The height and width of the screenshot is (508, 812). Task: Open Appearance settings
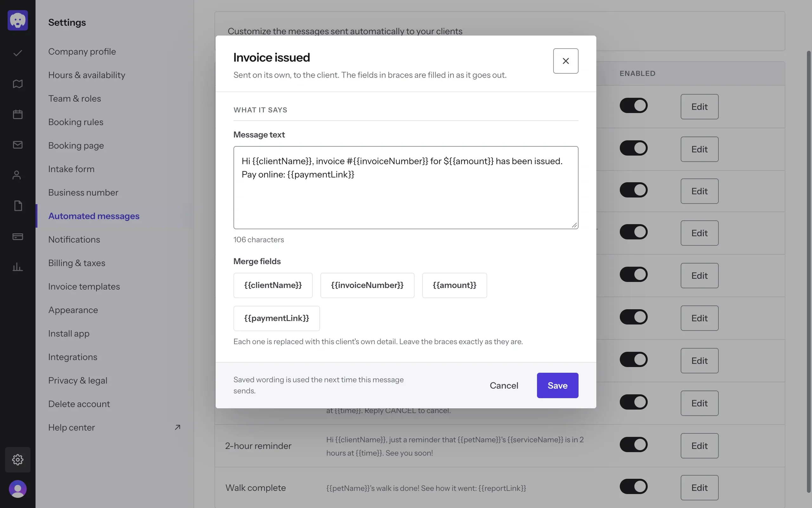[73, 310]
